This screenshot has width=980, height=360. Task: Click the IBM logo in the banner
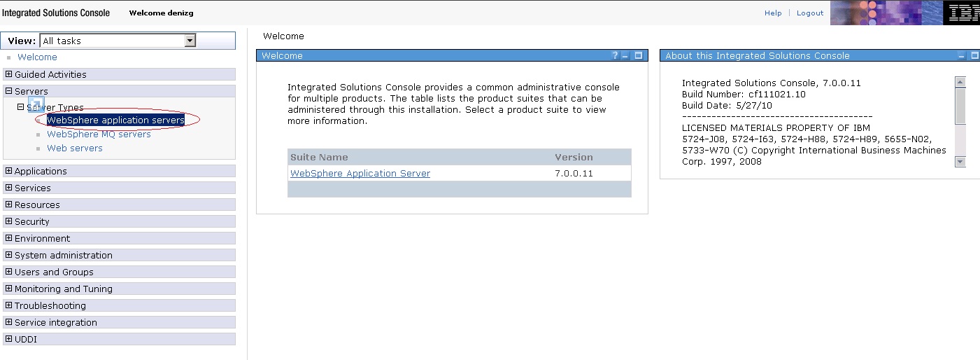[963, 13]
